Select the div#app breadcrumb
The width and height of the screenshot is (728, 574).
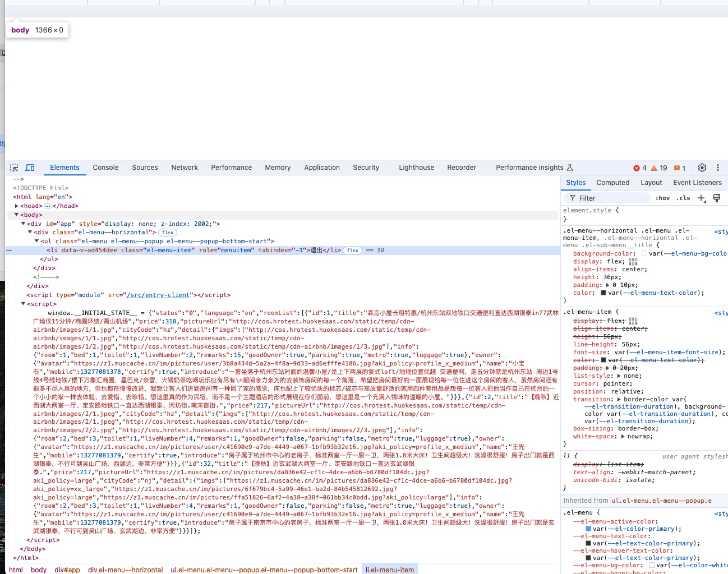point(67,570)
